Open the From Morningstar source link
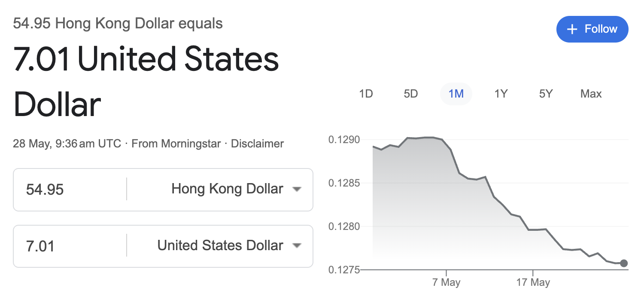Screen dimensions: 644x300 (x=176, y=144)
